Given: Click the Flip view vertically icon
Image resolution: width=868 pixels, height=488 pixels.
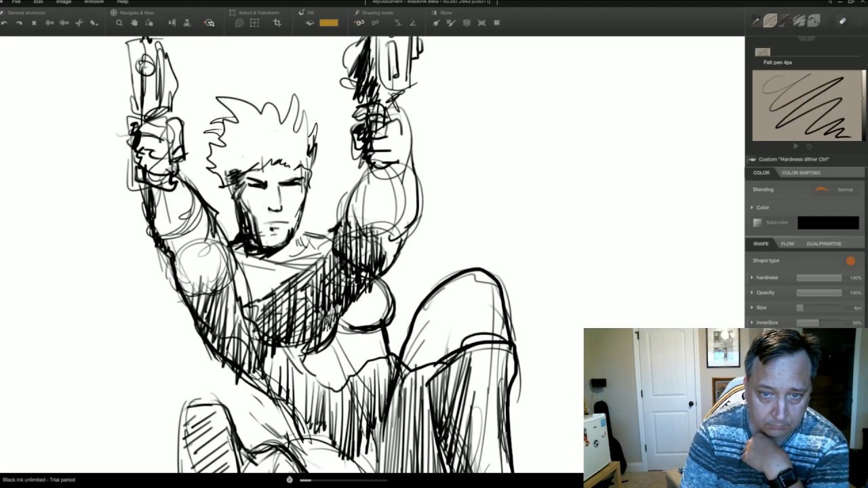Looking at the screenshot, I should tap(187, 23).
